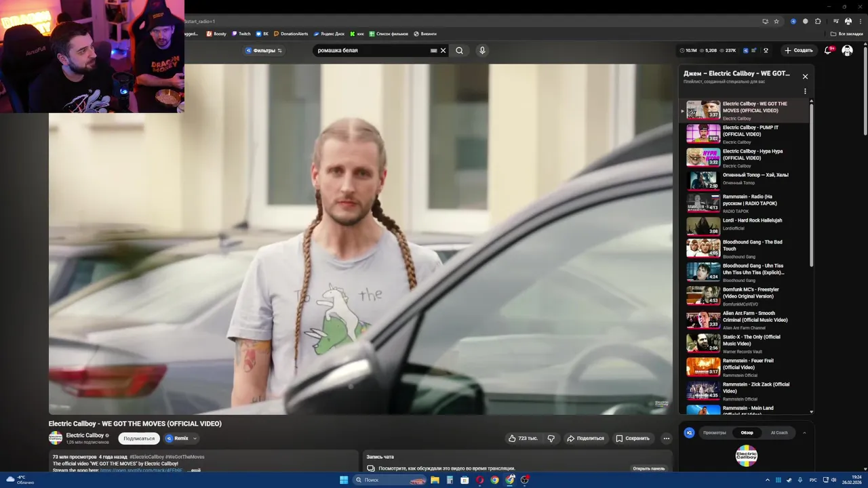Viewport: 868px width, 488px height.
Task: Open the weather widget on taskbar
Action: 18,480
